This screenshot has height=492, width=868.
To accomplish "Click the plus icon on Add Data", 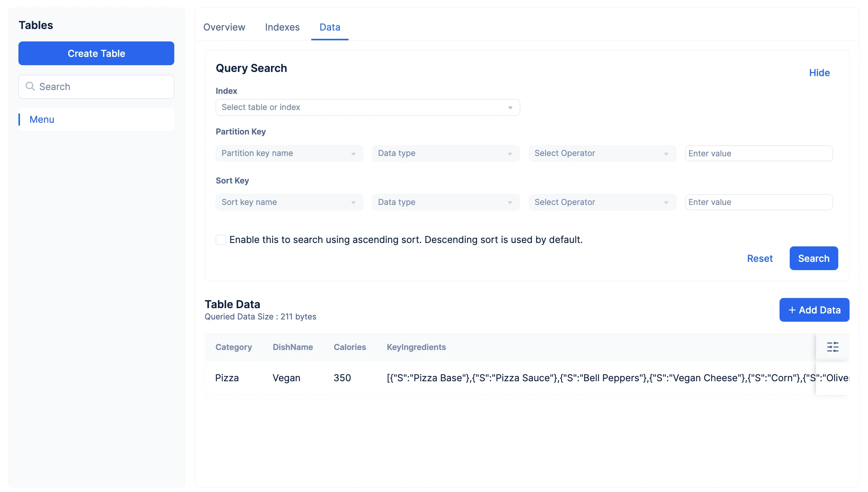I will (792, 310).
